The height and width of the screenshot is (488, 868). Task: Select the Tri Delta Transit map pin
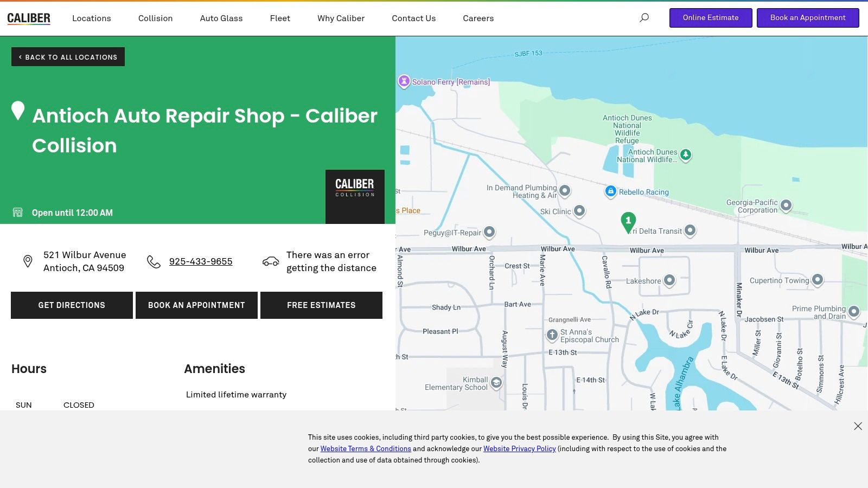point(690,230)
